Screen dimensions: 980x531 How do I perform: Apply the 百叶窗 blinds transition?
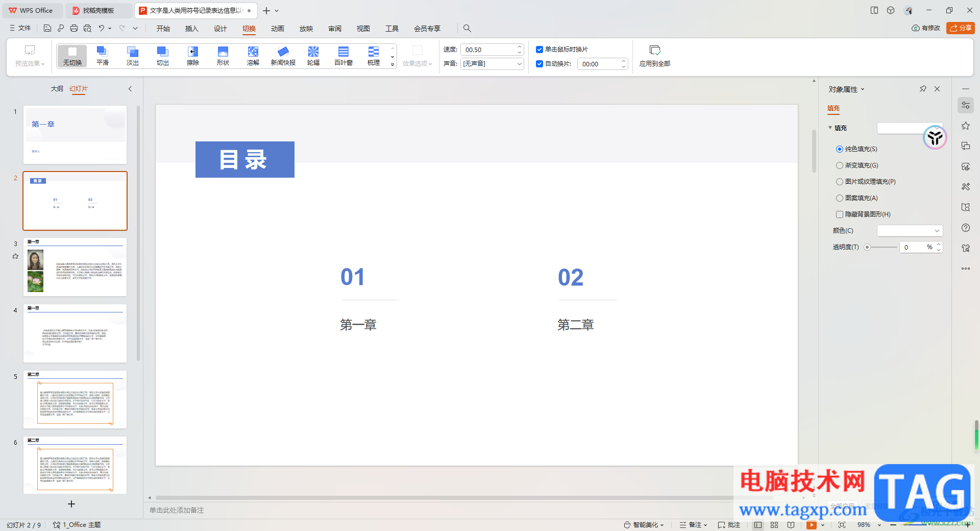click(344, 56)
